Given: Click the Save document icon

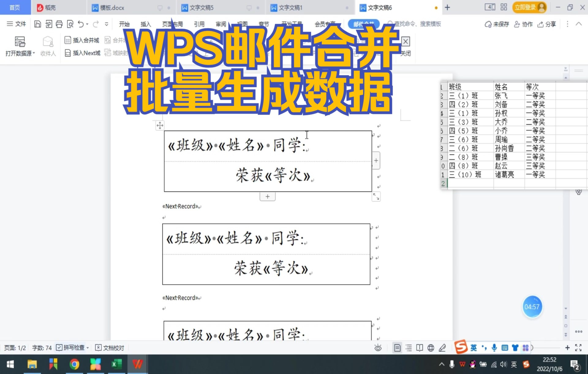Looking at the screenshot, I should [37, 24].
